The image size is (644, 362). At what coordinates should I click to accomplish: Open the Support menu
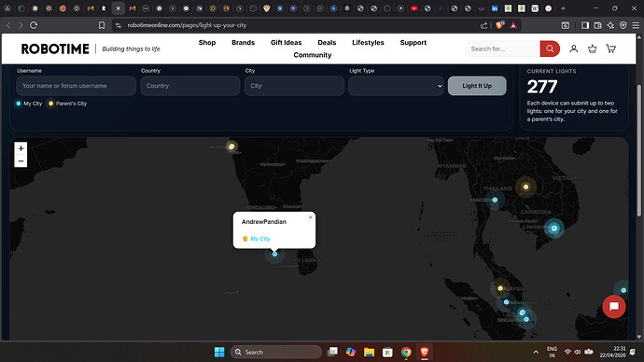click(413, 42)
